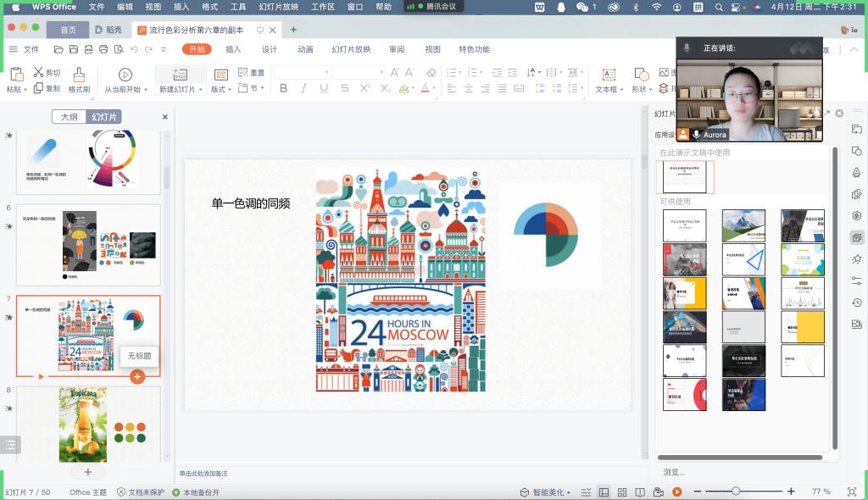The width and height of the screenshot is (868, 500).
Task: Select the Format Painter brush
Action: (79, 75)
